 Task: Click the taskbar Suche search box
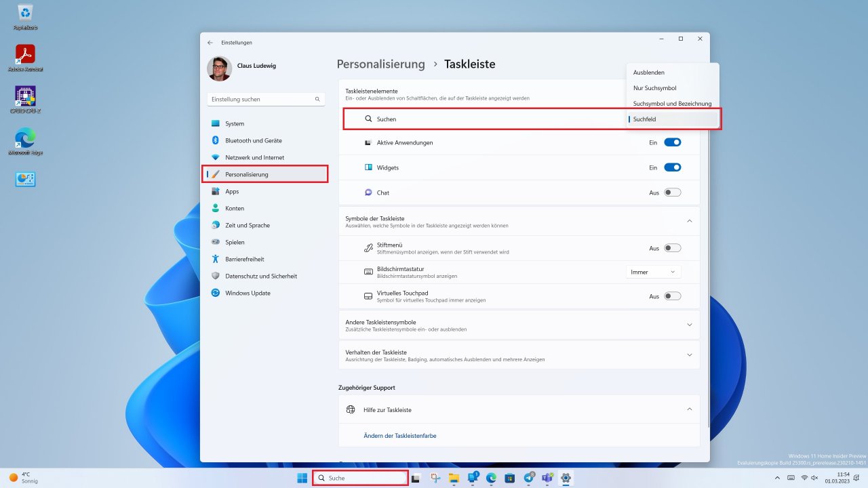[360, 478]
